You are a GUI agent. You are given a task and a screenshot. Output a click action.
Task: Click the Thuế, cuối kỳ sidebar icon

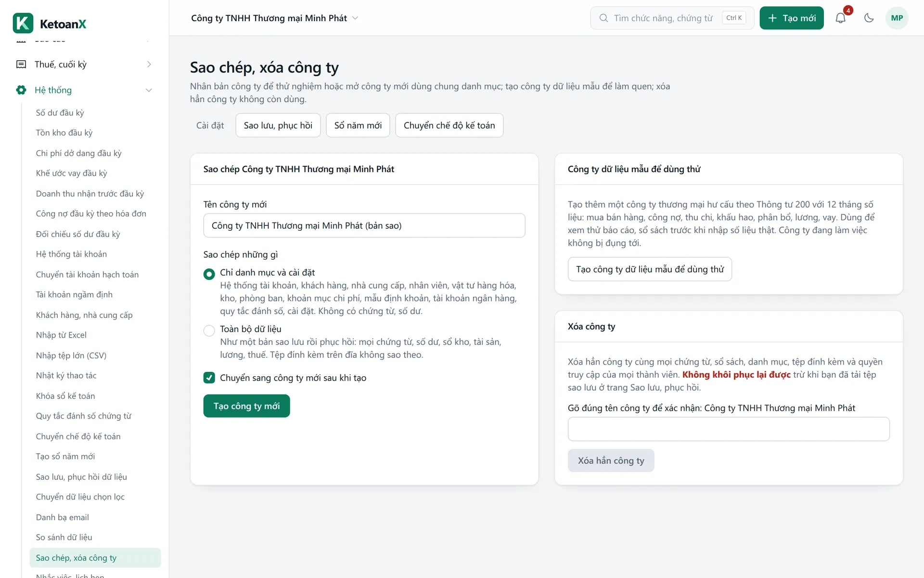point(21,65)
